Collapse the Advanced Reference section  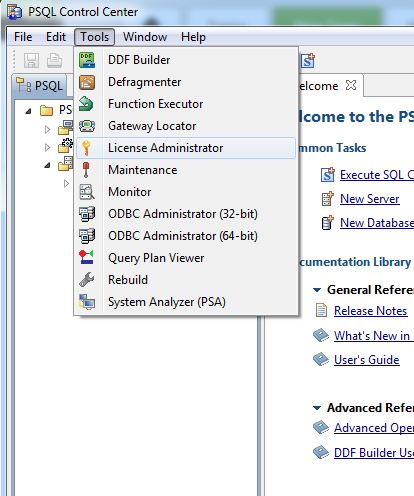pos(317,408)
